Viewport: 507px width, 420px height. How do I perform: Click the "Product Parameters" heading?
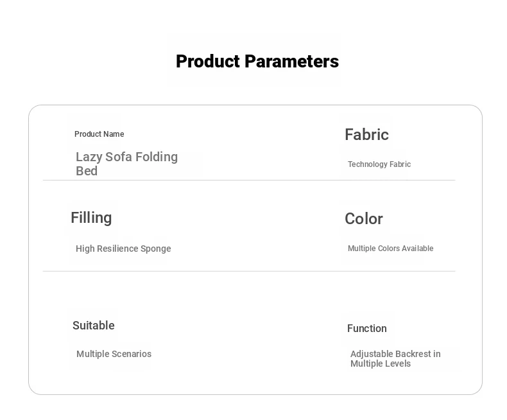257,62
